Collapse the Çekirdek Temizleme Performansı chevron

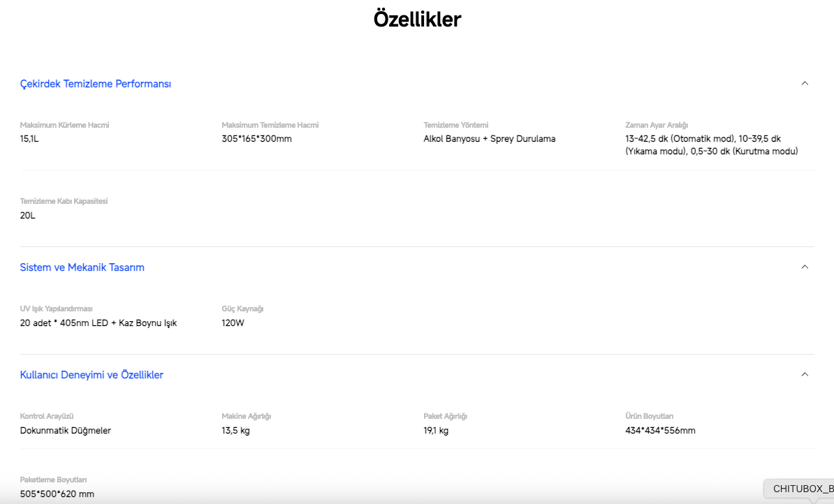coord(805,84)
